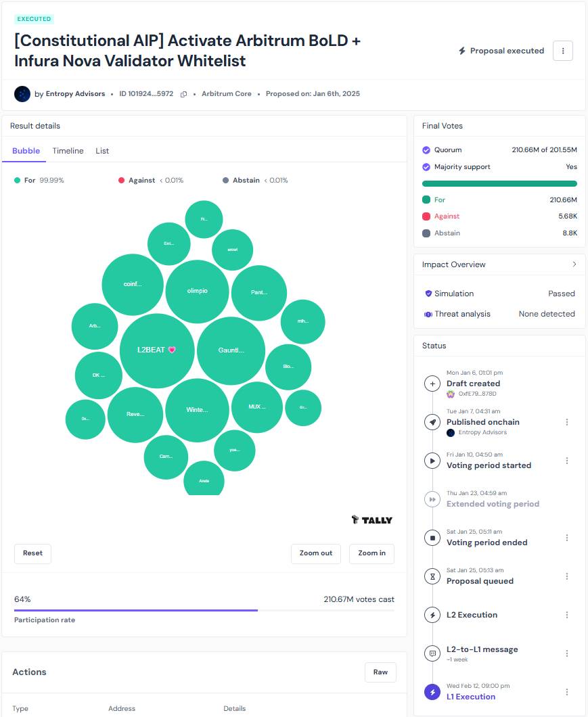Select the L2BEAT voter bubble

pos(157,350)
